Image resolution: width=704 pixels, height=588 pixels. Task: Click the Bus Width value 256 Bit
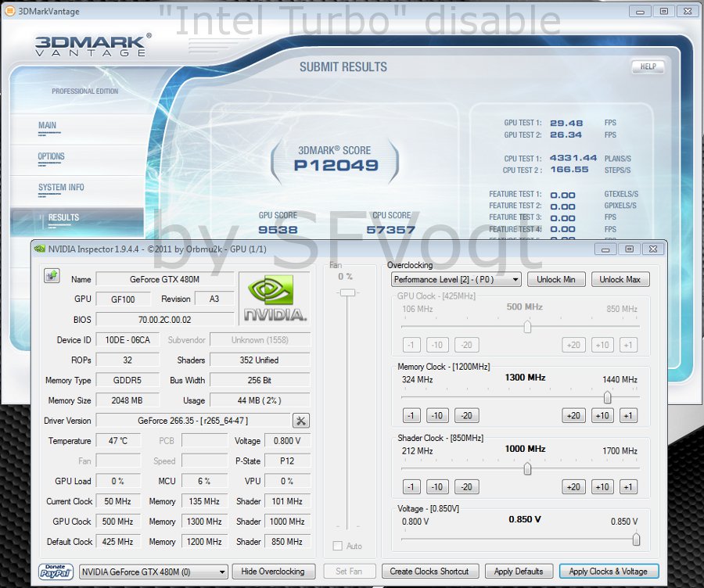pos(260,380)
